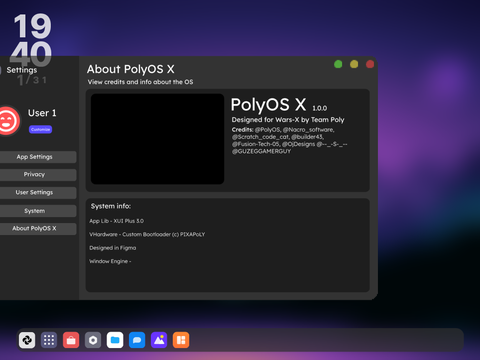Go to the Privacy settings section
480x360 pixels.
coord(37,175)
